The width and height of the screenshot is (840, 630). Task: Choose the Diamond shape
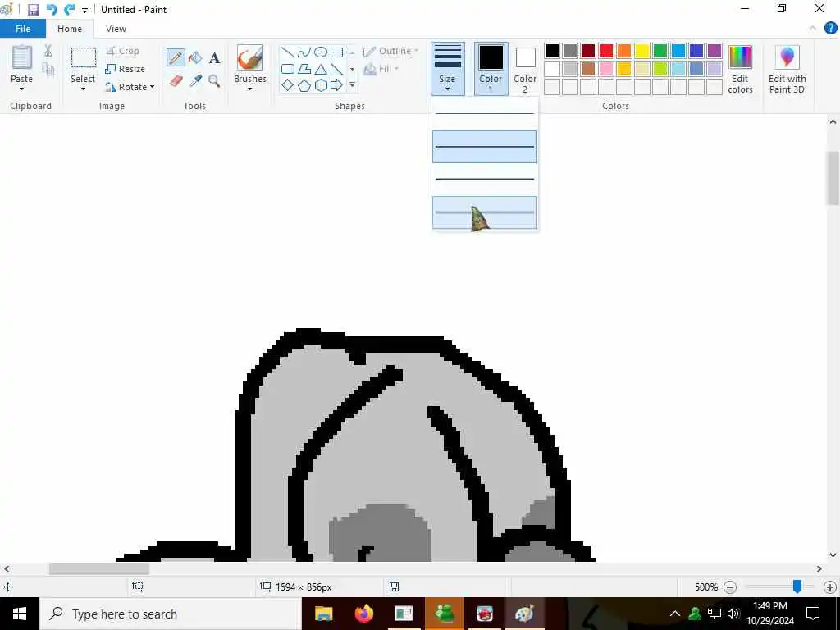coord(288,85)
